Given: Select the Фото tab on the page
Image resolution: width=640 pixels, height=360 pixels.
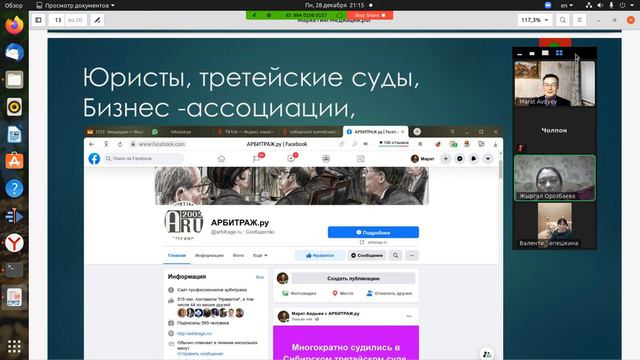Looking at the screenshot, I should point(238,256).
